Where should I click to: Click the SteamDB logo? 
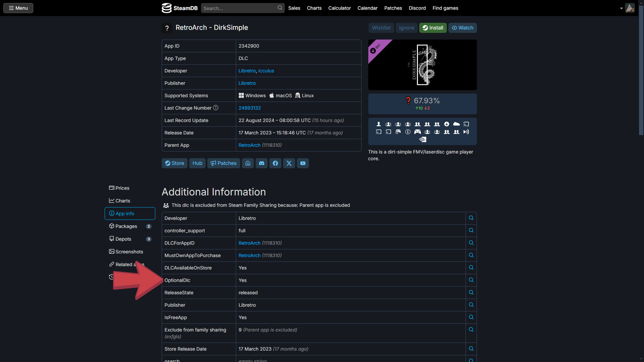[x=179, y=8]
